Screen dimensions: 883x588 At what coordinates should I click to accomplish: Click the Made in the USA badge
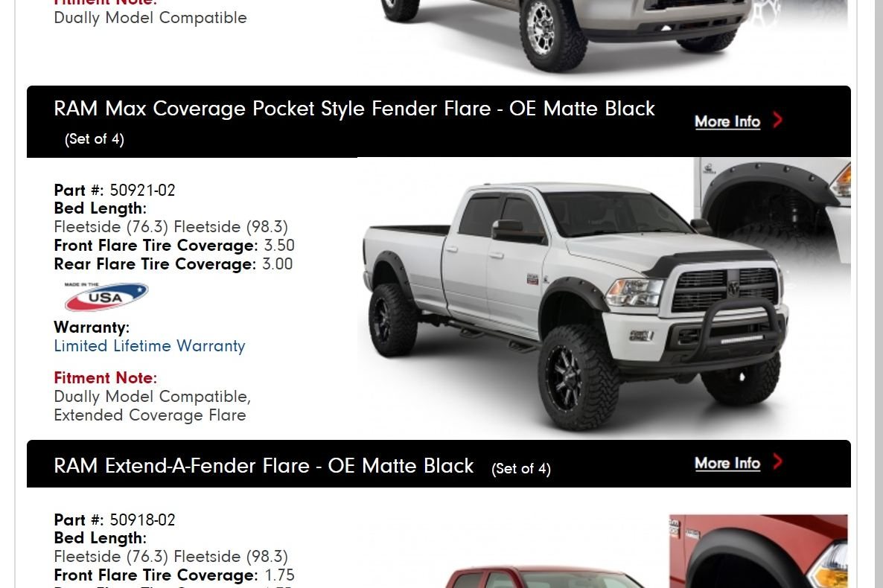coord(106,296)
